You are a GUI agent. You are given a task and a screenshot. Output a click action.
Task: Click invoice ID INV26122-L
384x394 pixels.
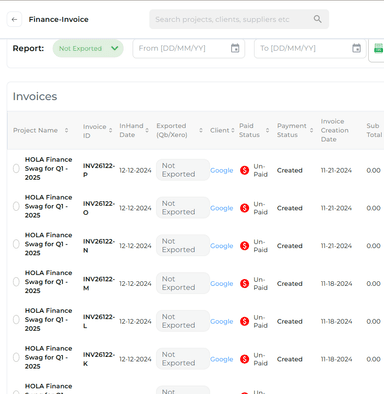point(99,321)
